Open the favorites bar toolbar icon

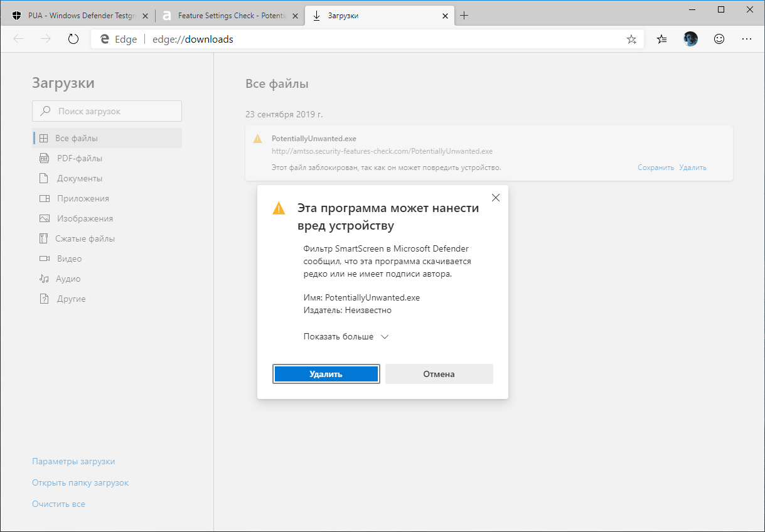click(x=661, y=38)
